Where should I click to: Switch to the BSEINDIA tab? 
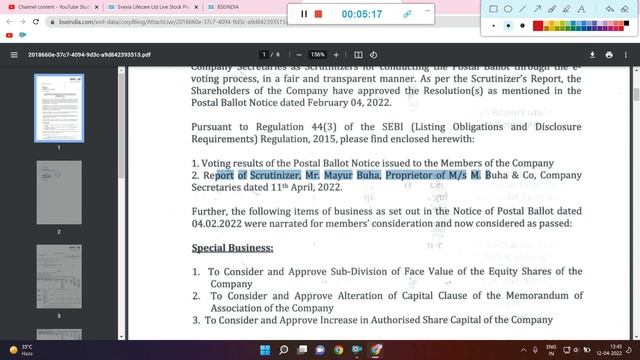[228, 7]
